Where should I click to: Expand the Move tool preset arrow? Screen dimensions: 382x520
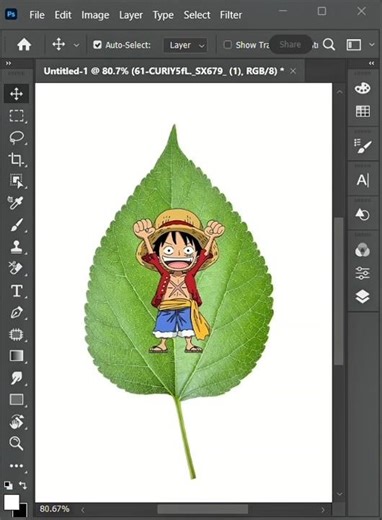(x=76, y=45)
